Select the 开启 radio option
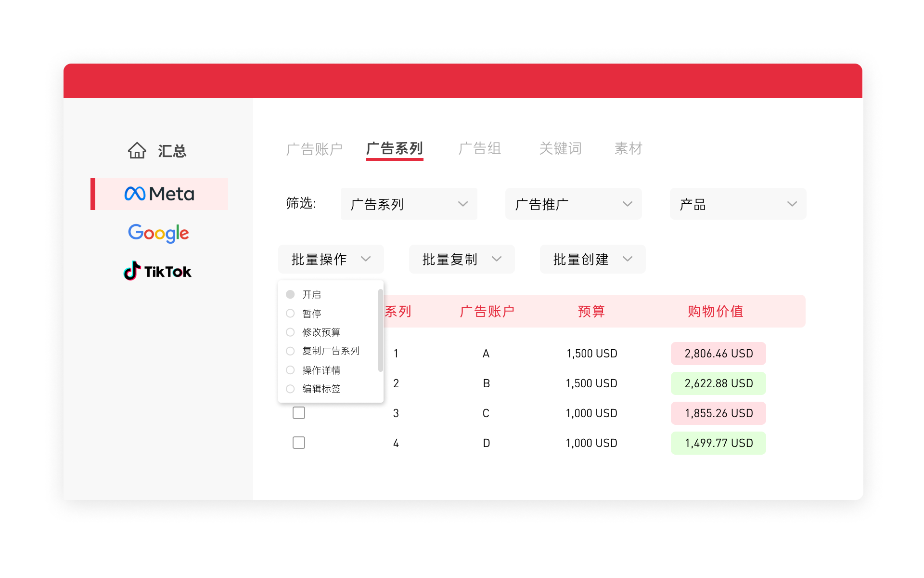Image resolution: width=924 pixels, height=578 pixels. point(290,294)
